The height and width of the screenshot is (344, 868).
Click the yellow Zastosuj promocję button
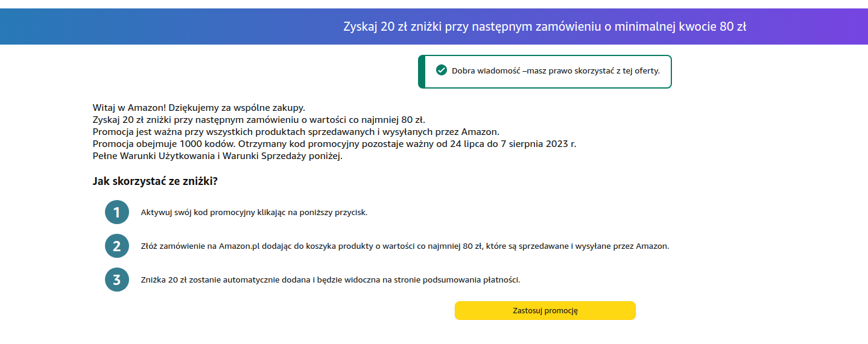[x=545, y=311]
